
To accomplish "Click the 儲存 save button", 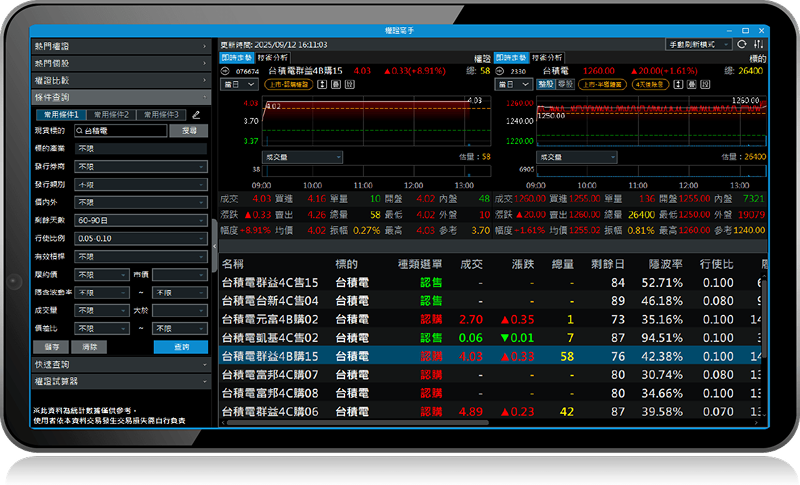I will (52, 347).
